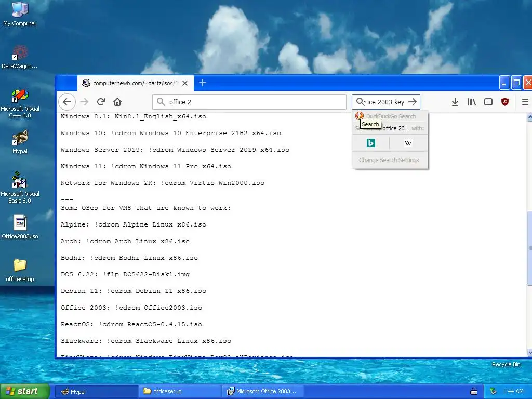This screenshot has height=399, width=532.
Task: Switch to Microsoft Office 2003 taskbar button
Action: click(x=262, y=391)
